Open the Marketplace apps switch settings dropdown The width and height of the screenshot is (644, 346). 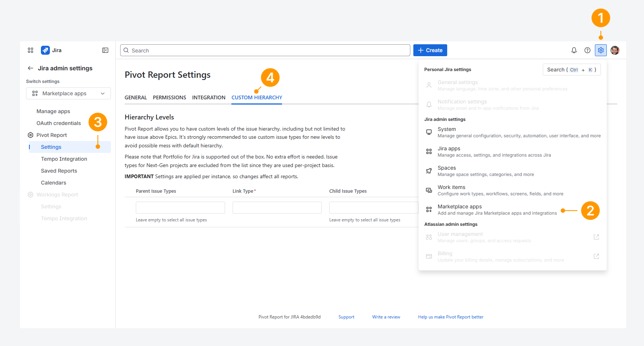pyautogui.click(x=68, y=93)
